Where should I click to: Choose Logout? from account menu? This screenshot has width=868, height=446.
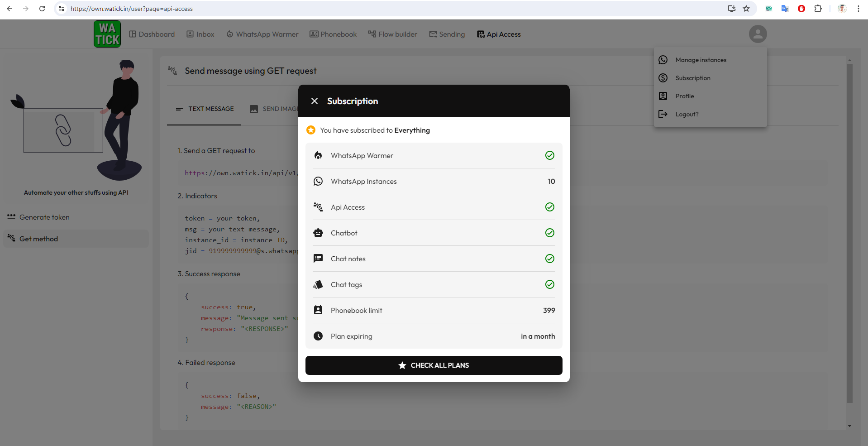point(710,114)
